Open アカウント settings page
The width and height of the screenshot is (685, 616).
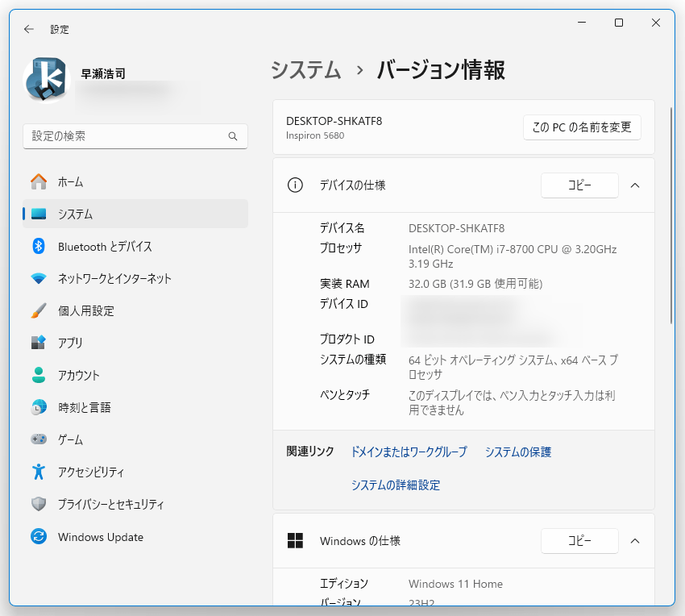135,375
